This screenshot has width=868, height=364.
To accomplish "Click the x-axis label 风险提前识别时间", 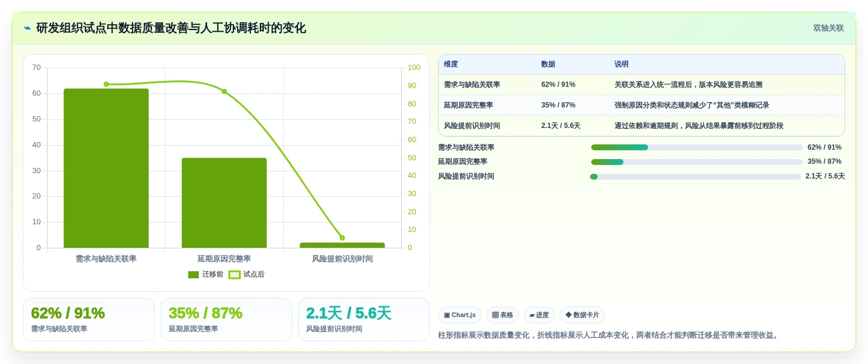I will (x=342, y=258).
